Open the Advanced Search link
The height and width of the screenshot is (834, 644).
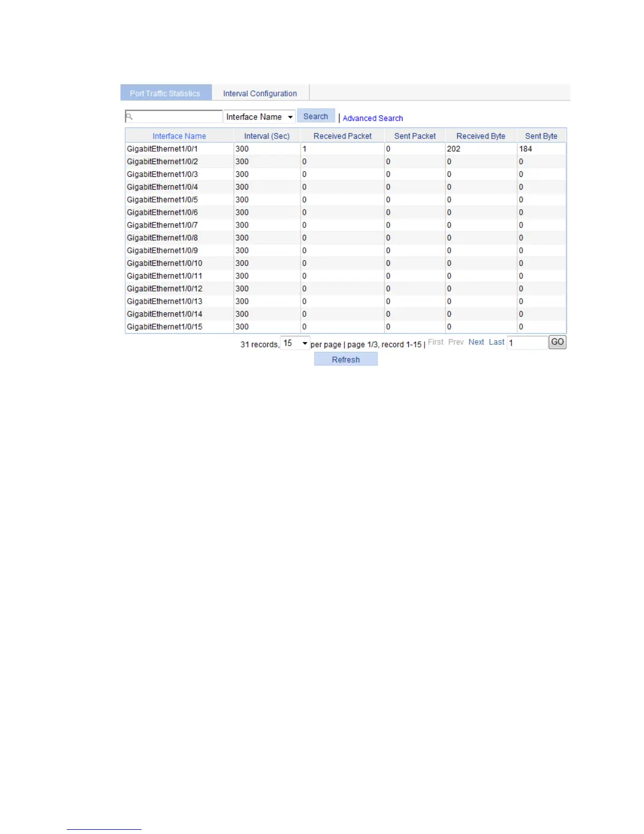tap(373, 118)
